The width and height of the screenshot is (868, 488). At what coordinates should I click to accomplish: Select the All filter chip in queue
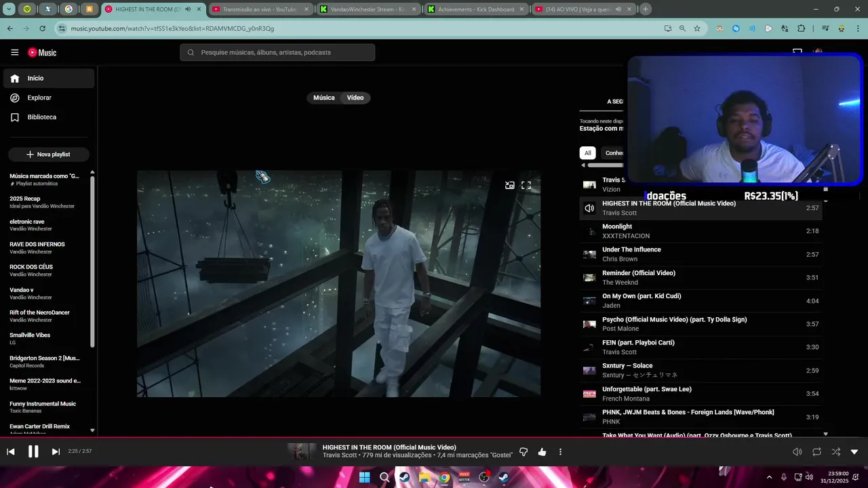[x=587, y=153]
